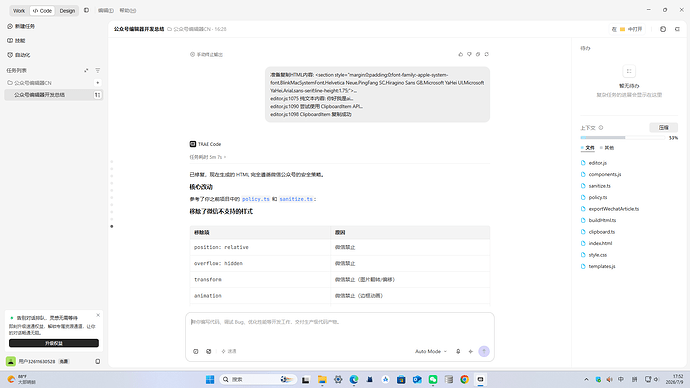Create a new task via 新建任务
The width and height of the screenshot is (690, 388).
pos(21,26)
